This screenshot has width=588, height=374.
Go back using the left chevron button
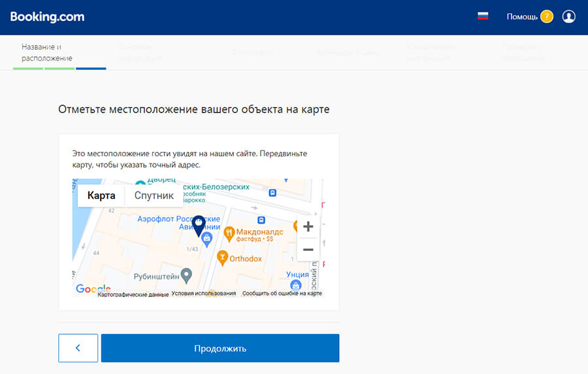(x=78, y=348)
